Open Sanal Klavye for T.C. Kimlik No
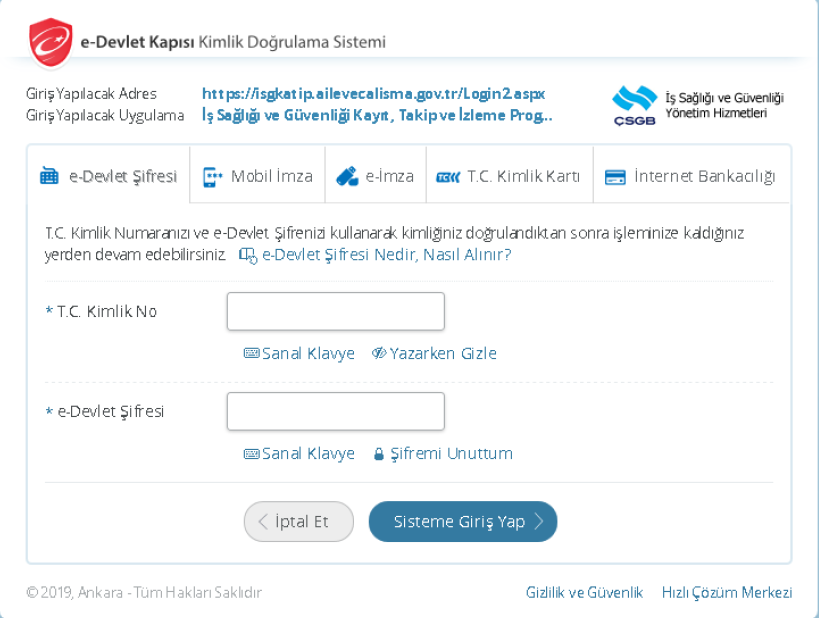This screenshot has height=618, width=819. coord(299,354)
